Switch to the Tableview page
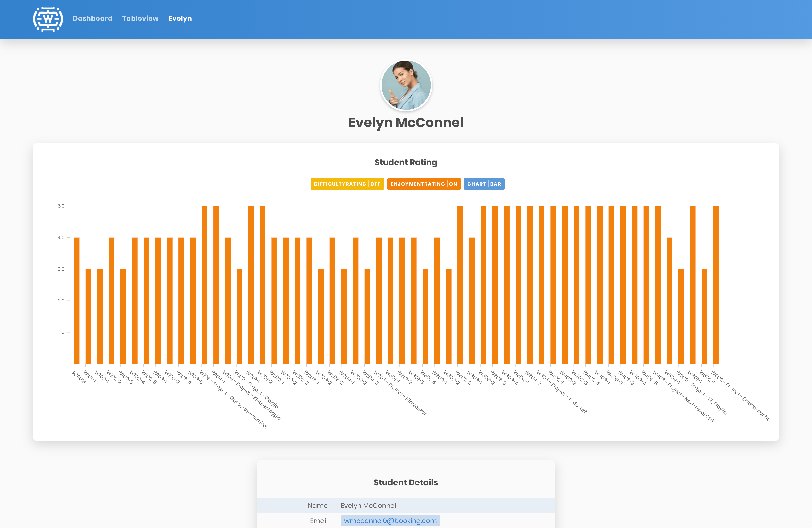The width and height of the screenshot is (812, 528). 140,18
